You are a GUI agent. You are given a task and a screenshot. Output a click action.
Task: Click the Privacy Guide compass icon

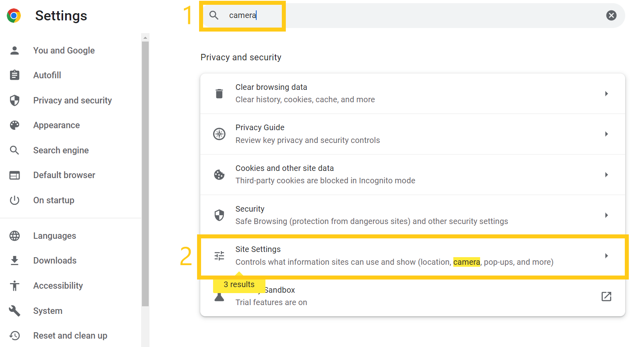coord(219,134)
